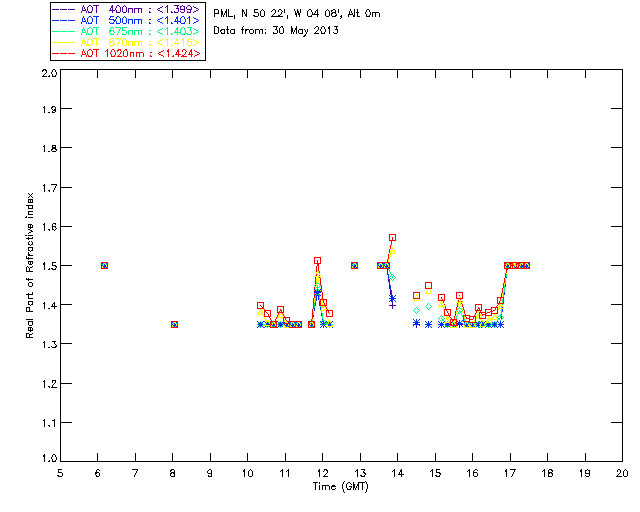Image resolution: width=640 pixels, height=512 pixels.
Task: Click the 1.2 y-axis tick label
Action: (49, 383)
